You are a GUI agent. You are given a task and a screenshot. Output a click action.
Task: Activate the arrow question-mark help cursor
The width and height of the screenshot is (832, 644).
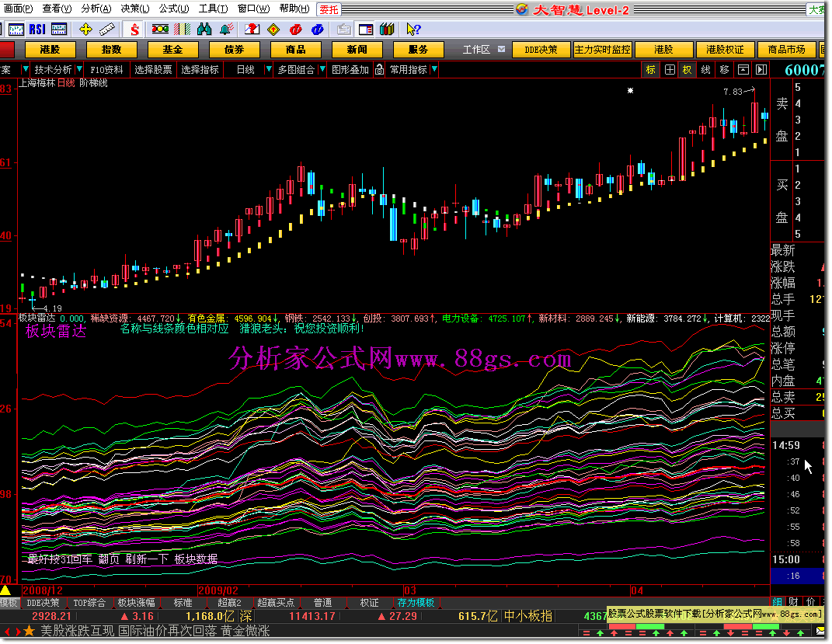tap(413, 30)
